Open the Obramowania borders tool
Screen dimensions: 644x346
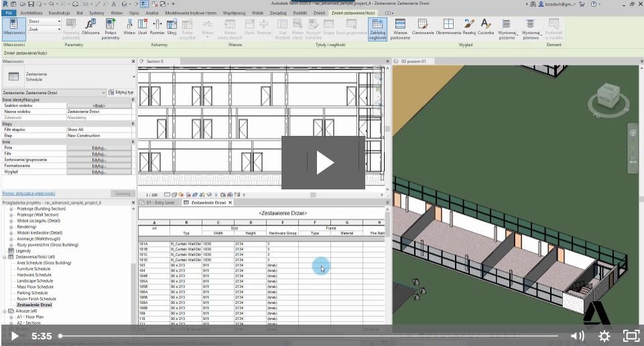(448, 27)
